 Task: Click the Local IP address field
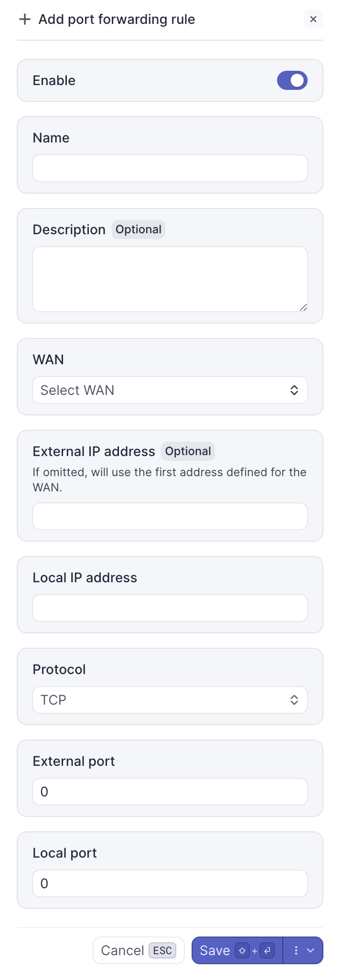click(170, 608)
